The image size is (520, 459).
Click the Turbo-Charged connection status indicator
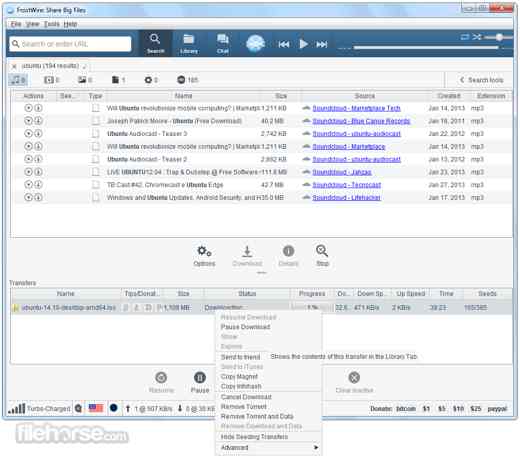point(39,408)
